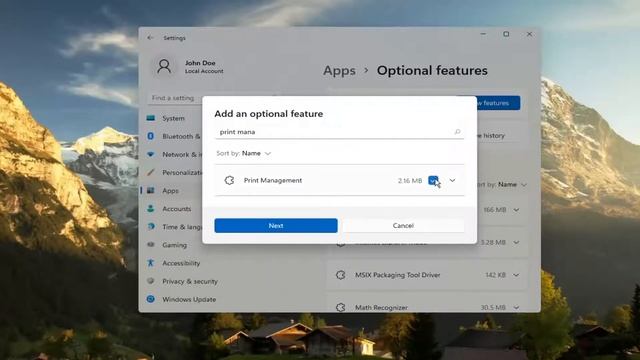Click the MSIX Packaging Tool Driver icon
Viewport: 640px width, 360px height.
pyautogui.click(x=340, y=275)
